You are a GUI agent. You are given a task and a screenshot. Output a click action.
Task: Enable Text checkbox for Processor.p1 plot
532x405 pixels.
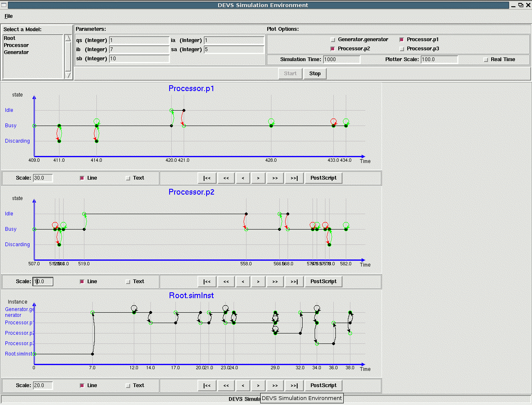pos(128,178)
